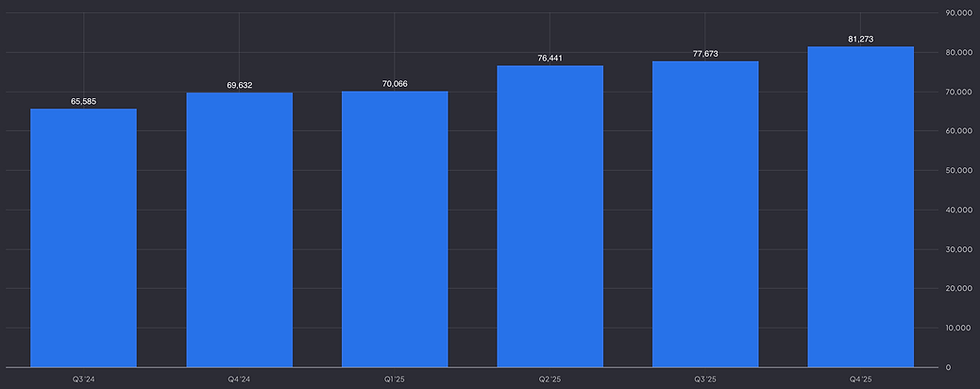Click the 65,585 value label
This screenshot has width=980, height=389.
pyautogui.click(x=84, y=101)
